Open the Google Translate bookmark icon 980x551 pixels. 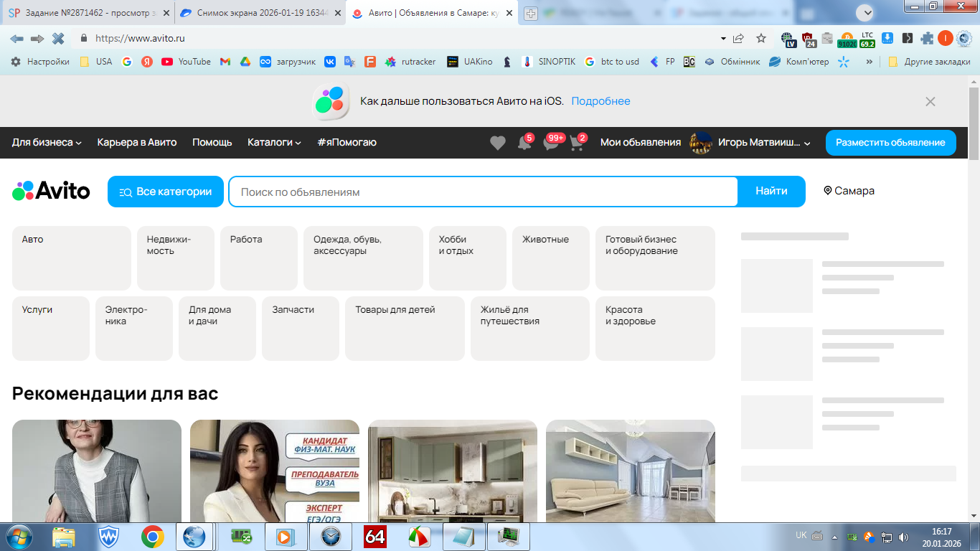pos(350,62)
